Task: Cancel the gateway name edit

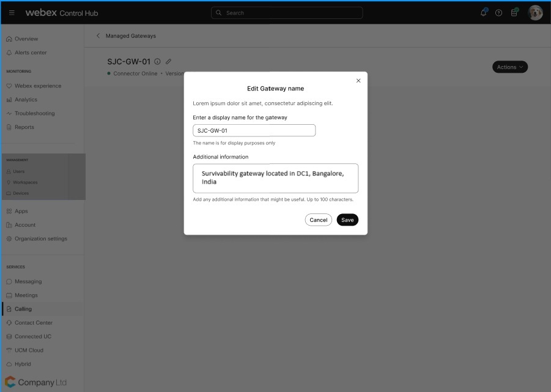Action: [x=319, y=220]
